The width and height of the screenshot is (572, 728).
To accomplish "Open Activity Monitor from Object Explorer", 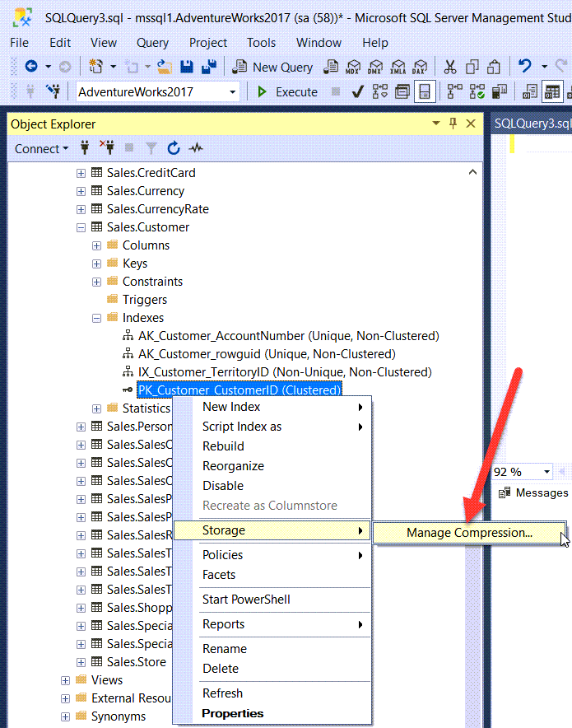I will [x=196, y=148].
